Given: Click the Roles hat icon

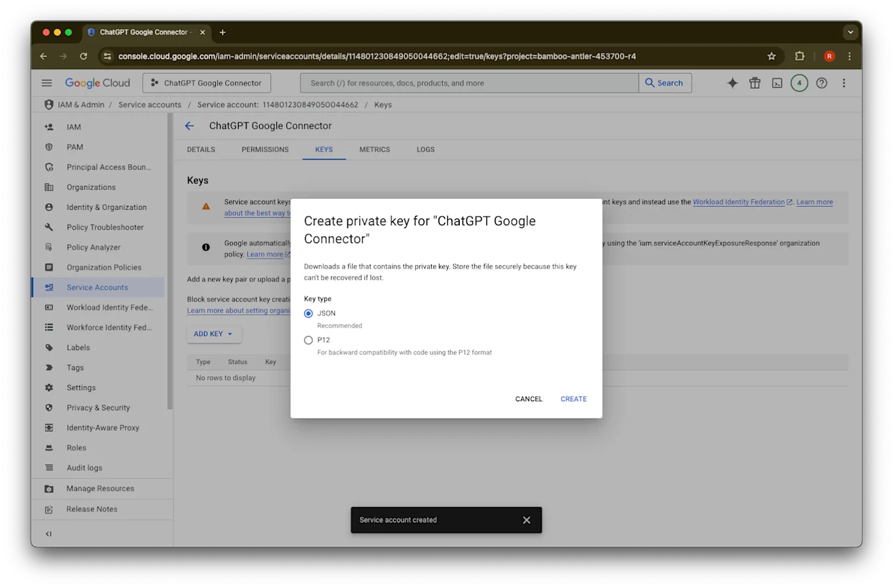Looking at the screenshot, I should tap(49, 448).
